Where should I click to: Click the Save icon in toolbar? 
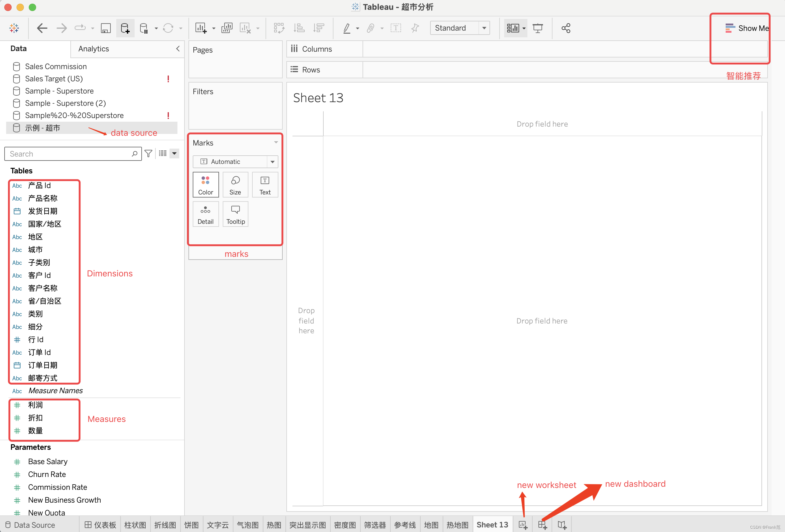point(106,28)
